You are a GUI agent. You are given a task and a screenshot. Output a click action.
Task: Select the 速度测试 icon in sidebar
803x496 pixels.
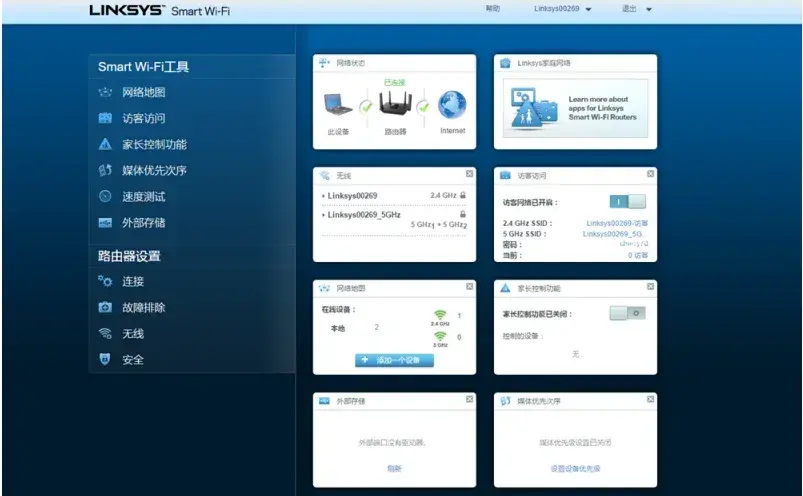[105, 197]
